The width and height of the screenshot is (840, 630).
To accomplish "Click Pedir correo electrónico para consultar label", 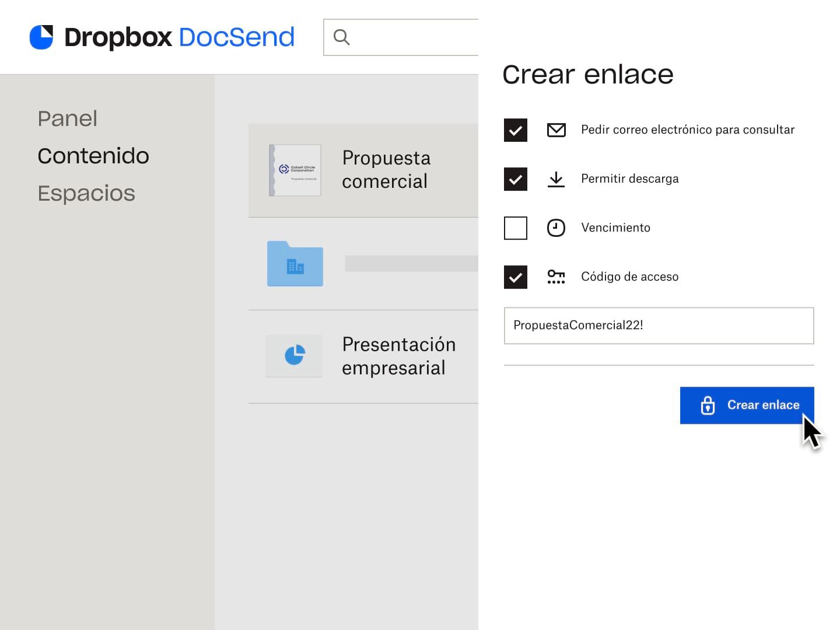I will pos(688,130).
